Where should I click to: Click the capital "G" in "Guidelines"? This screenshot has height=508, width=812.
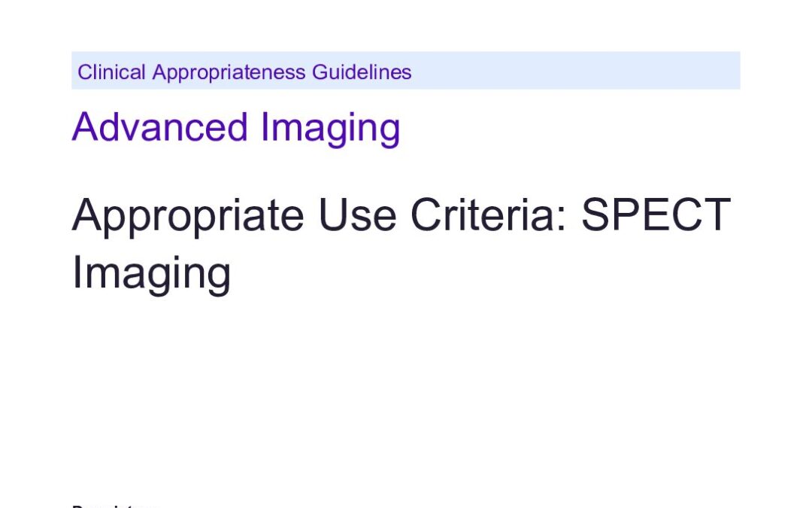point(319,72)
